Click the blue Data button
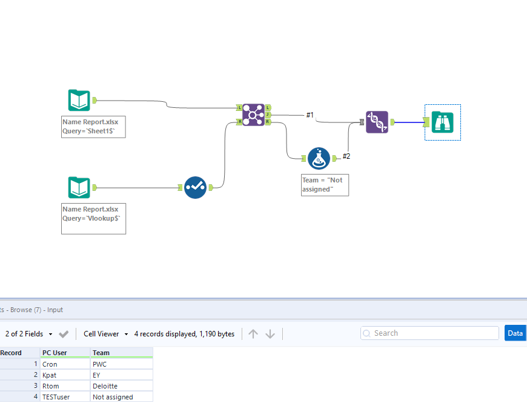This screenshot has width=527, height=420. click(515, 333)
